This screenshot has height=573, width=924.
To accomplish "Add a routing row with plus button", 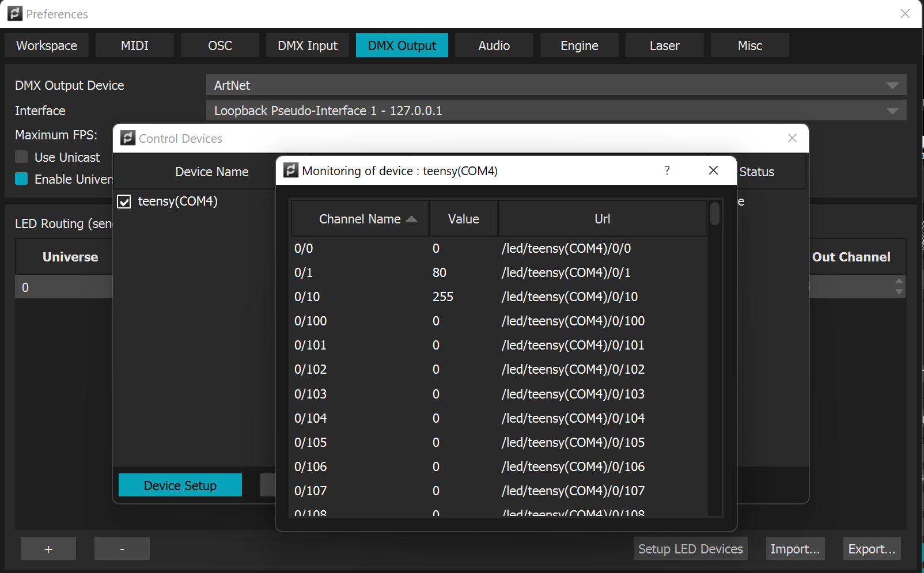I will pos(48,549).
